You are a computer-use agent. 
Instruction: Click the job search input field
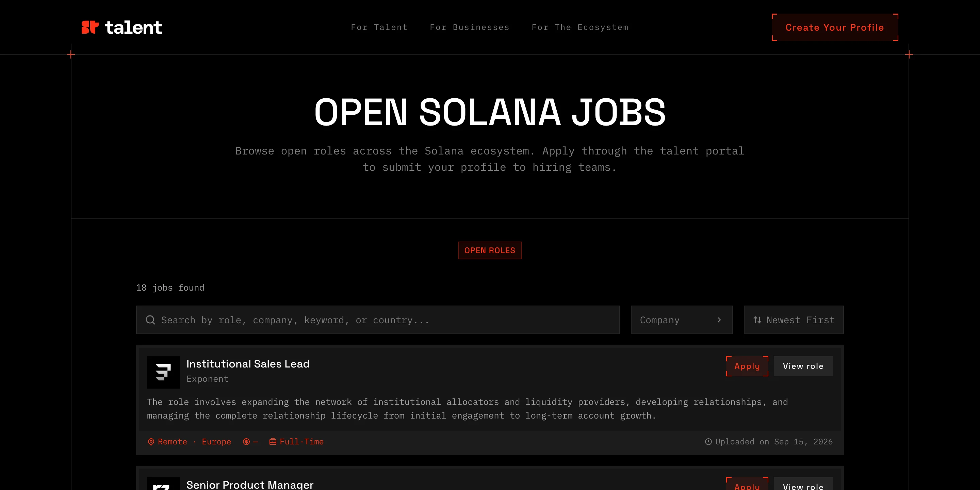[x=378, y=320]
